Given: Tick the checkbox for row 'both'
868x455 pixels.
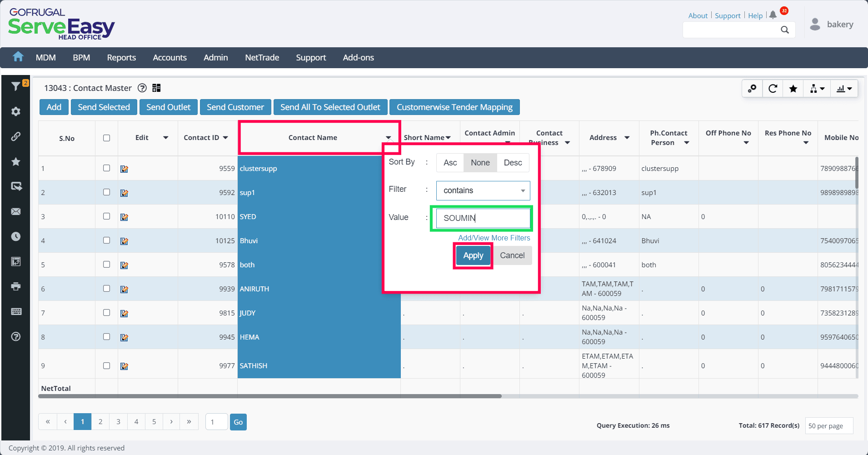Looking at the screenshot, I should click(106, 264).
